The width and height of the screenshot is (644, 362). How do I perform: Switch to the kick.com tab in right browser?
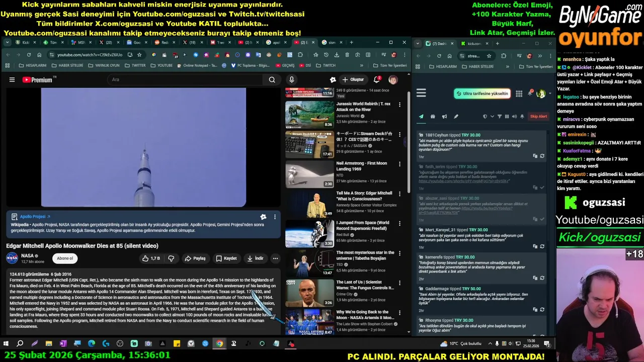(474, 43)
